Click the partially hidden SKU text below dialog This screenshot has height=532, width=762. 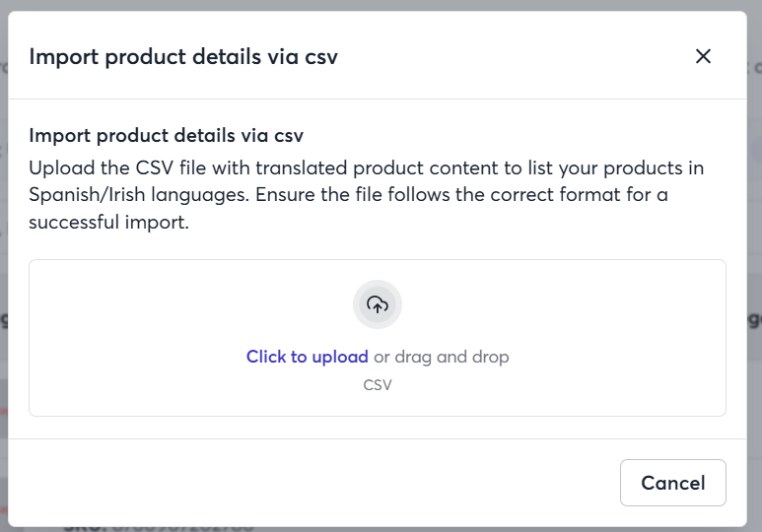[159, 528]
